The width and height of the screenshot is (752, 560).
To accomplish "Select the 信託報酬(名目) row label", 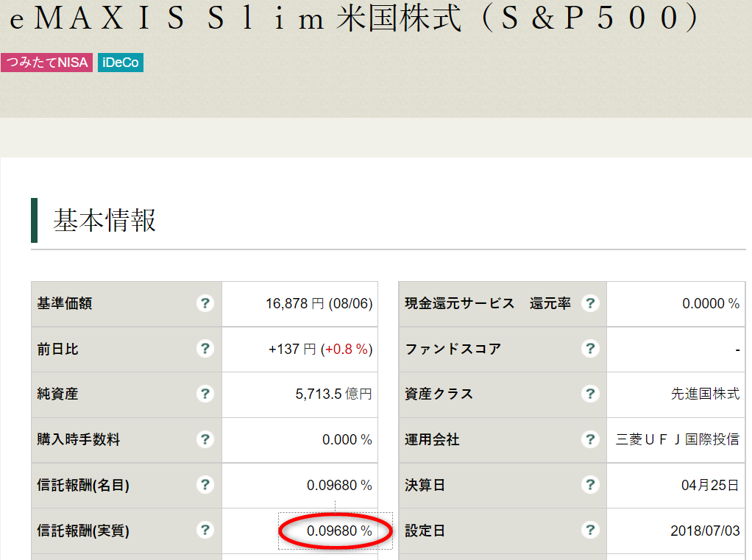I will pos(83,485).
